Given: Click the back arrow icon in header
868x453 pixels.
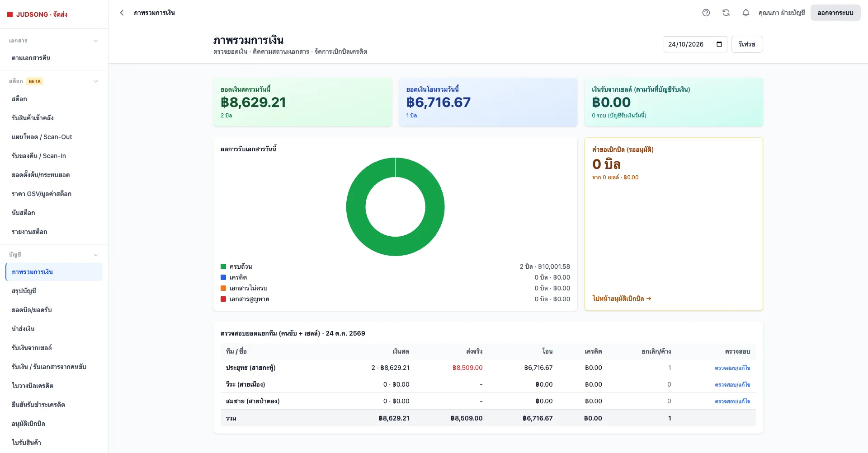Looking at the screenshot, I should [122, 13].
